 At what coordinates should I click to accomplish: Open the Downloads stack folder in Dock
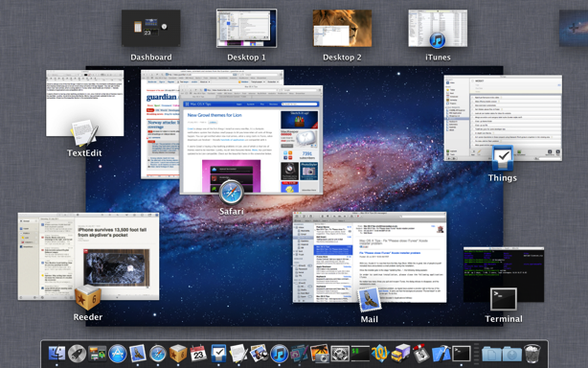point(512,354)
